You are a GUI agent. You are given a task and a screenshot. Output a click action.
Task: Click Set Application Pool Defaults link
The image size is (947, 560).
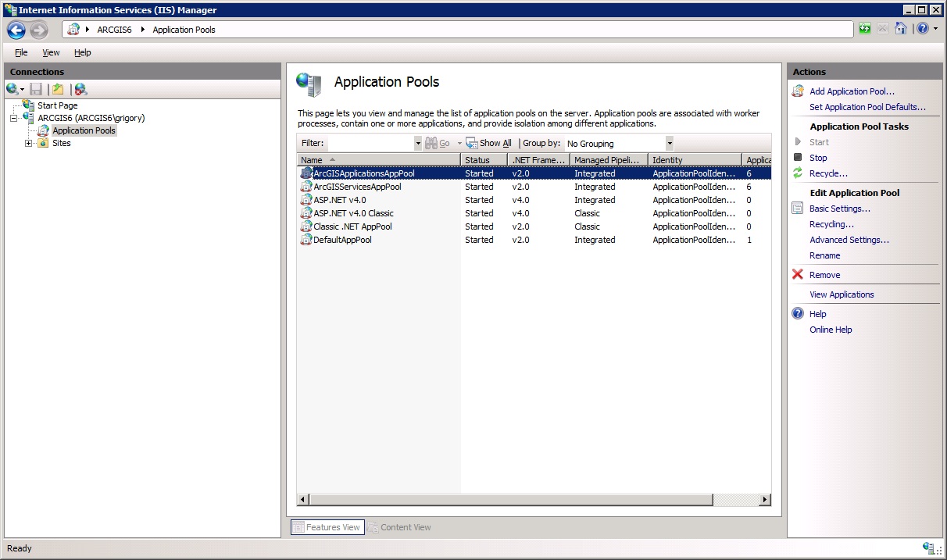tap(867, 107)
